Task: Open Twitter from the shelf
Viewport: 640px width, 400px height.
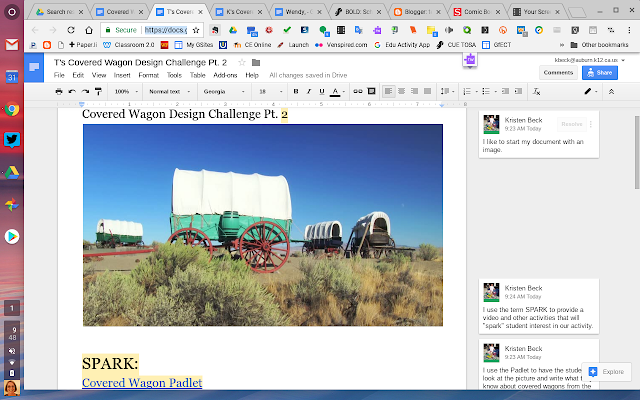Action: [x=12, y=140]
